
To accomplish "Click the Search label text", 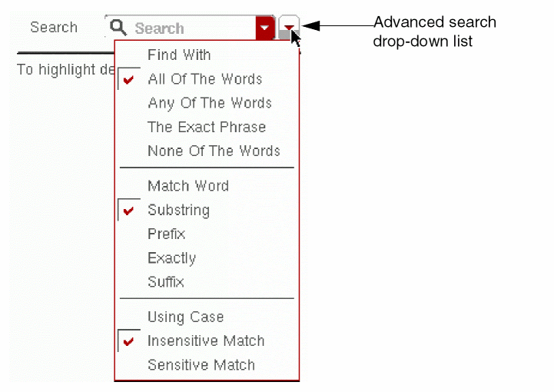I will (x=54, y=28).
